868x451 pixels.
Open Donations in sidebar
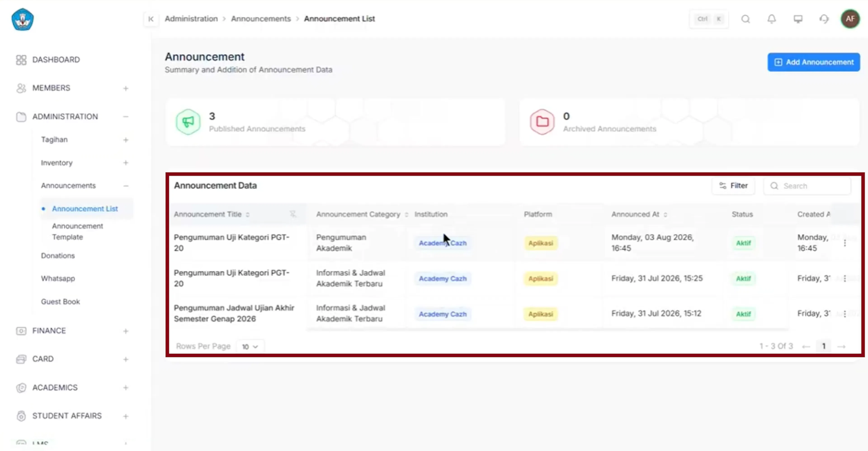[58, 255]
